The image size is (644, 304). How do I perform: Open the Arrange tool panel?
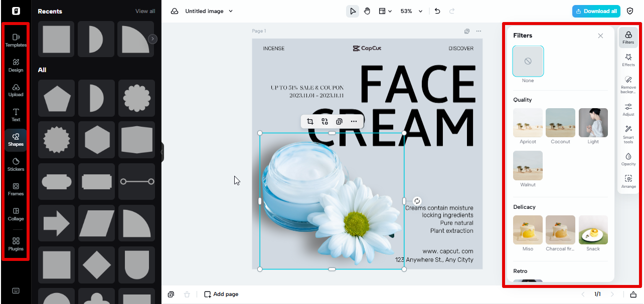point(628,182)
